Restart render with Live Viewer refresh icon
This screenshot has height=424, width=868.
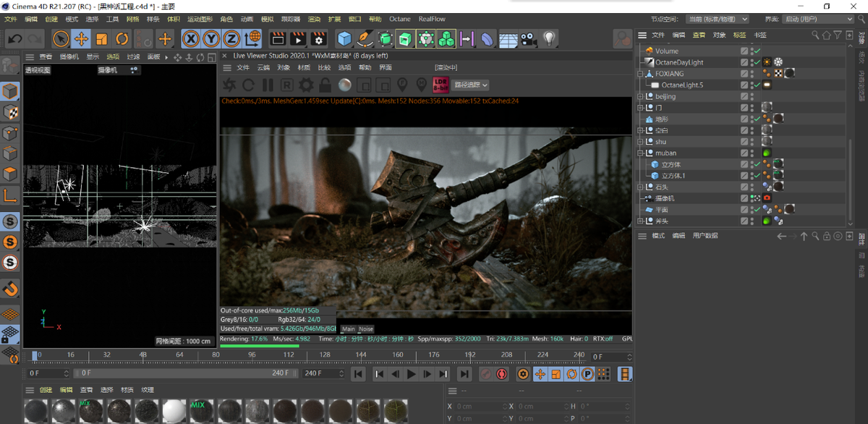click(248, 85)
